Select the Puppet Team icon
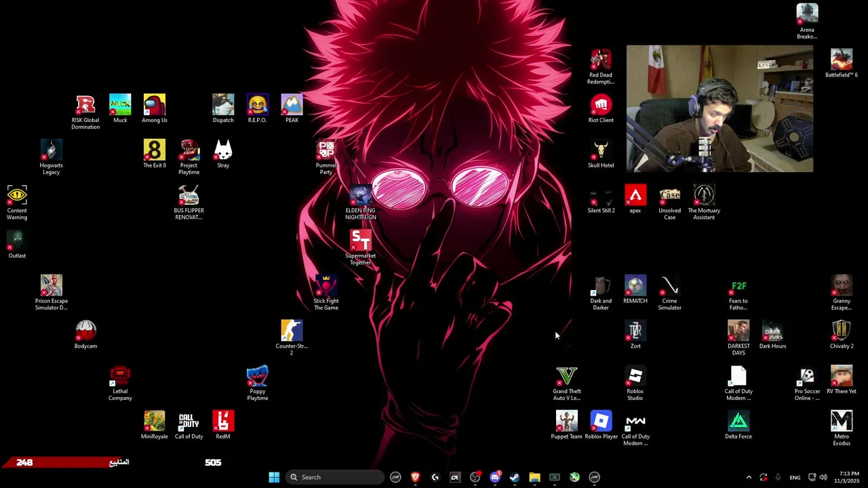868x488 pixels. click(x=567, y=426)
